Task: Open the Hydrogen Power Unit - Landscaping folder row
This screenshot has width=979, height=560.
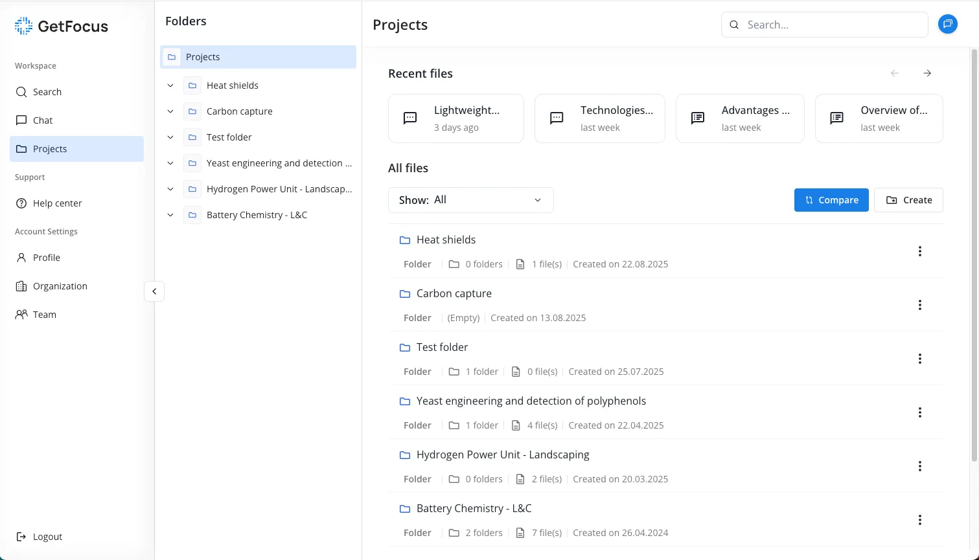Action: click(665, 466)
